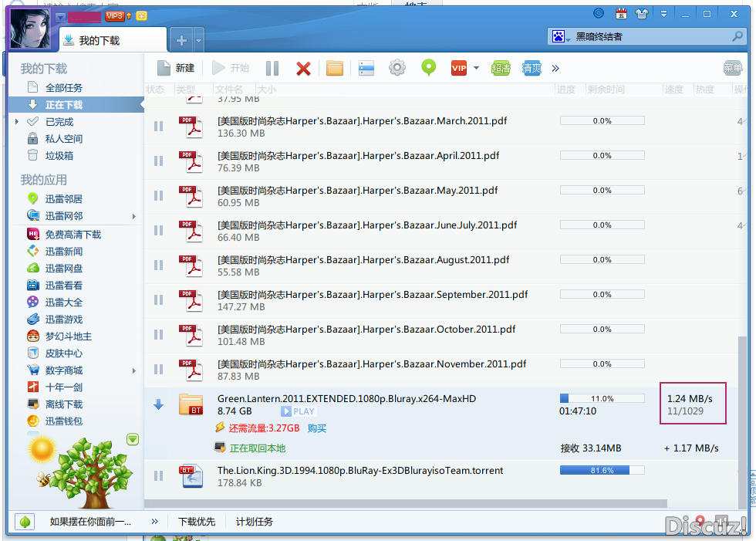This screenshot has height=541, width=756.
Task: Expand the dropdown arrow beside the VIP button
Action: (477, 68)
